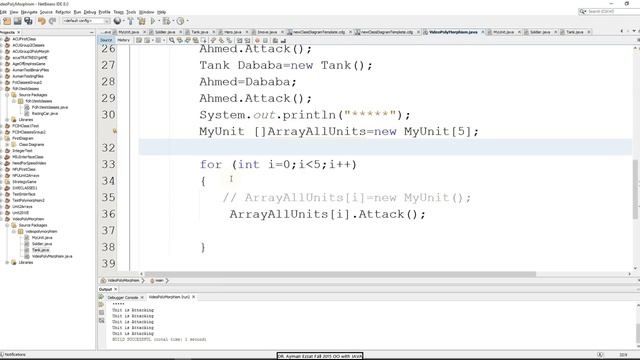
Task: Click the red Start Macro Recording icon
Action: tap(257, 40)
